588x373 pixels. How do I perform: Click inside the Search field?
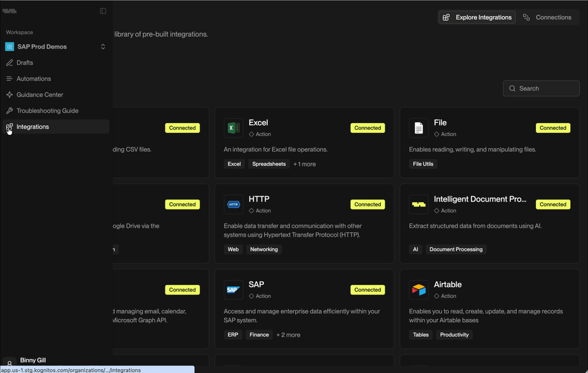pyautogui.click(x=541, y=88)
